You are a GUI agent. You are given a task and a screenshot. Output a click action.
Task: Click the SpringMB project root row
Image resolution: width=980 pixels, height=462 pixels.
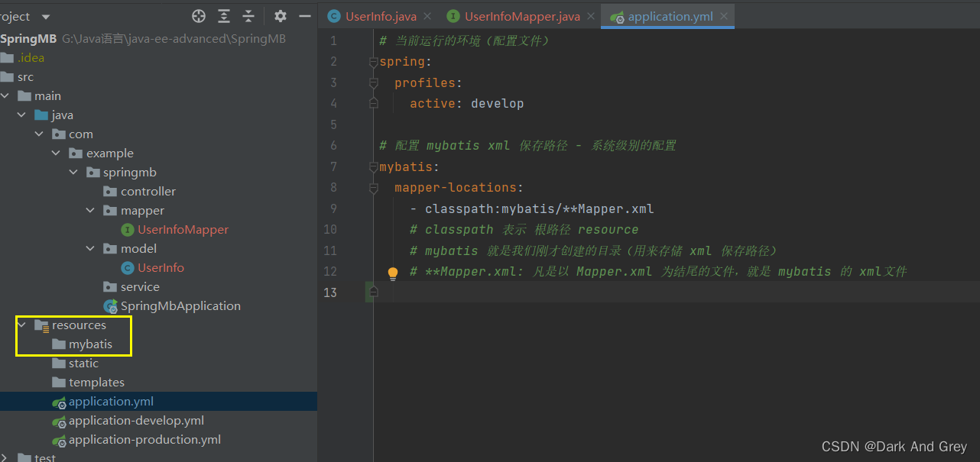pos(158,38)
